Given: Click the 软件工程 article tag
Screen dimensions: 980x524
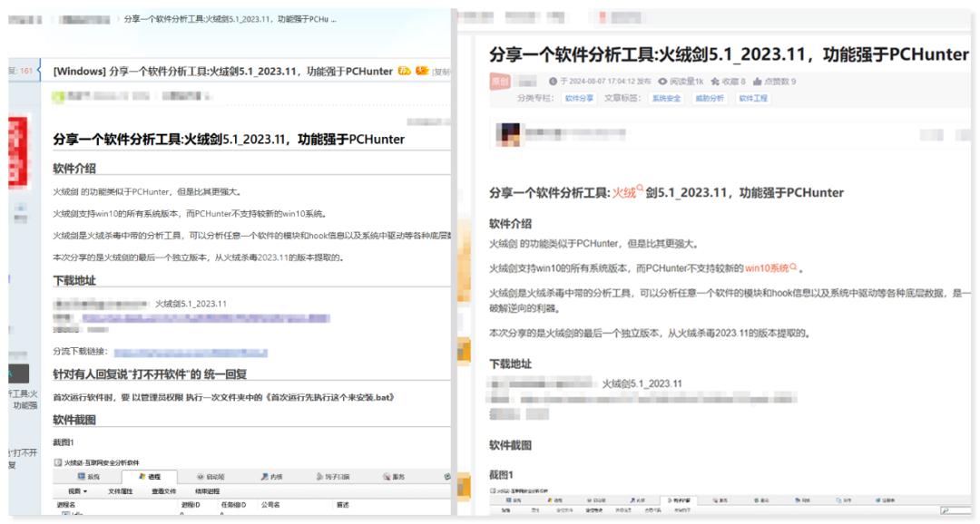Looking at the screenshot, I should 752,98.
